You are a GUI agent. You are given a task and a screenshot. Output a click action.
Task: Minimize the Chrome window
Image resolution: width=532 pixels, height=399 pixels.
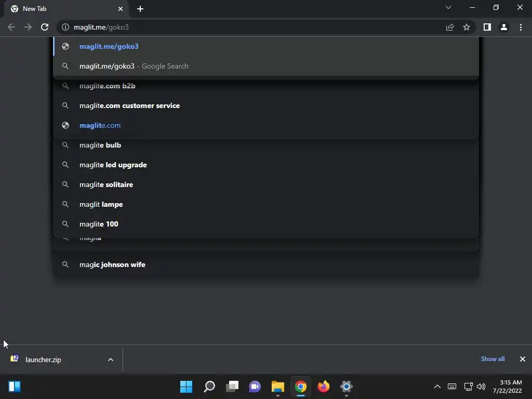(472, 7)
